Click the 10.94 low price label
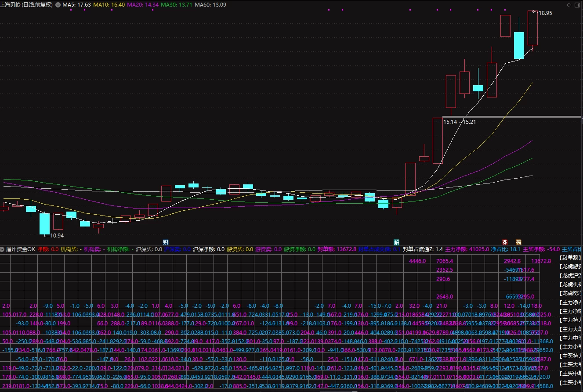The height and width of the screenshot is (392, 583). click(57, 236)
